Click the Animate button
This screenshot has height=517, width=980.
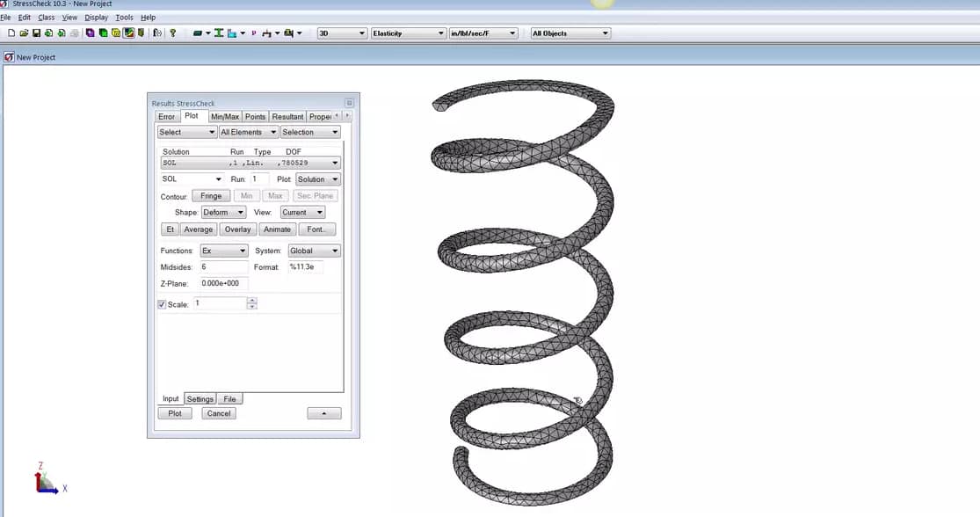tap(277, 229)
